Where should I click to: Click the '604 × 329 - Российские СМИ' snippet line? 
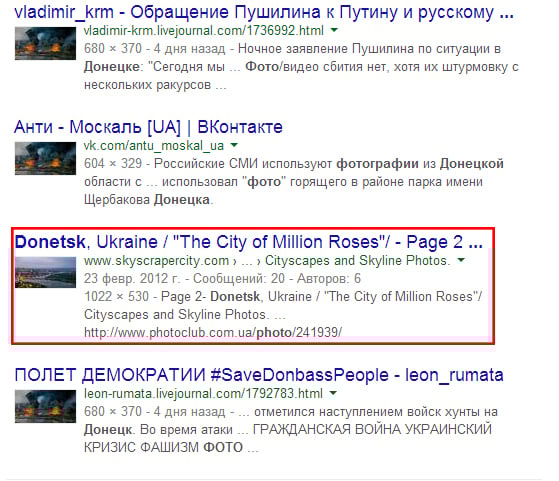pyautogui.click(x=294, y=164)
